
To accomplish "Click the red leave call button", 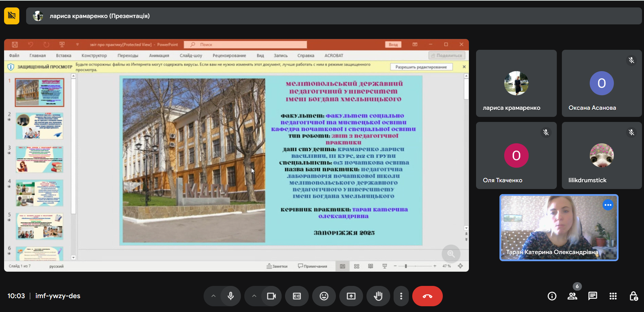I will click(427, 296).
